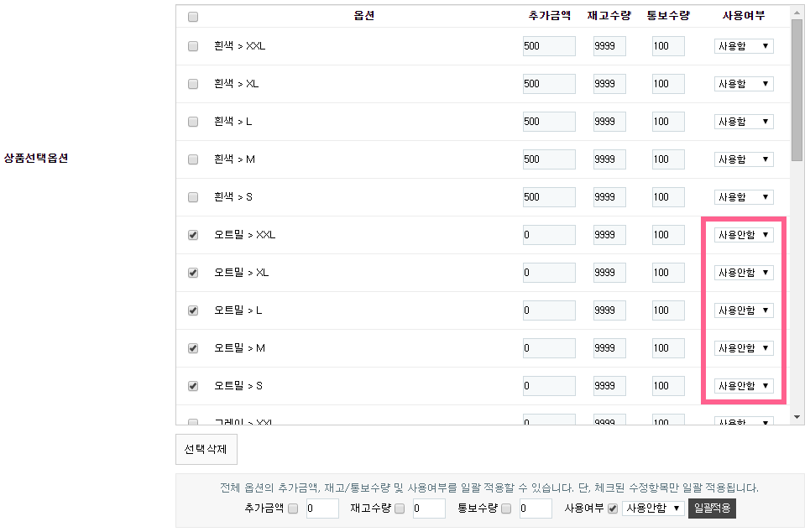Uncheck the 오트밀 > S option checkbox

pyautogui.click(x=193, y=386)
